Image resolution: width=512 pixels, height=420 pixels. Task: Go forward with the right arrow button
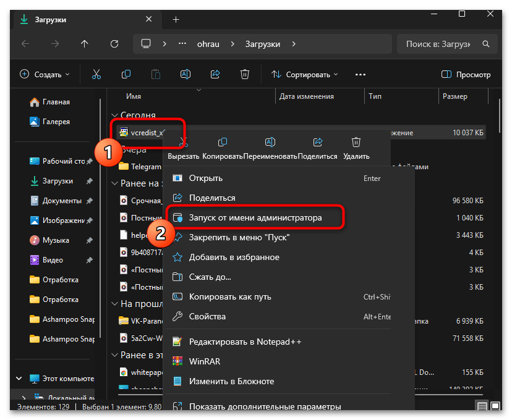pyautogui.click(x=55, y=44)
